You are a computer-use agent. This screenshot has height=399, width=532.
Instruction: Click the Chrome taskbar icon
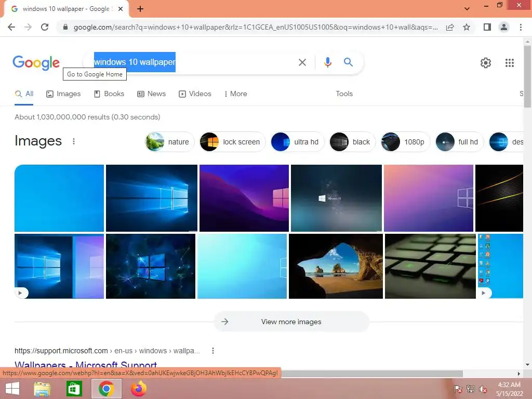click(x=107, y=389)
